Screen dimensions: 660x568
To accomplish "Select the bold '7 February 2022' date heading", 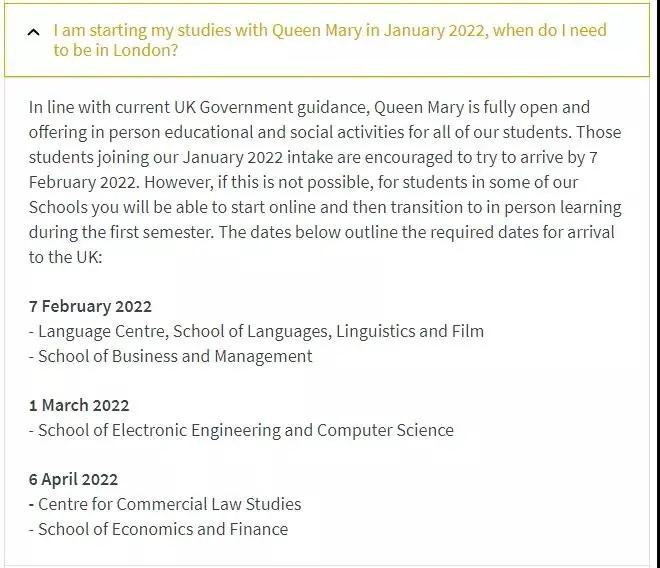I will [90, 306].
